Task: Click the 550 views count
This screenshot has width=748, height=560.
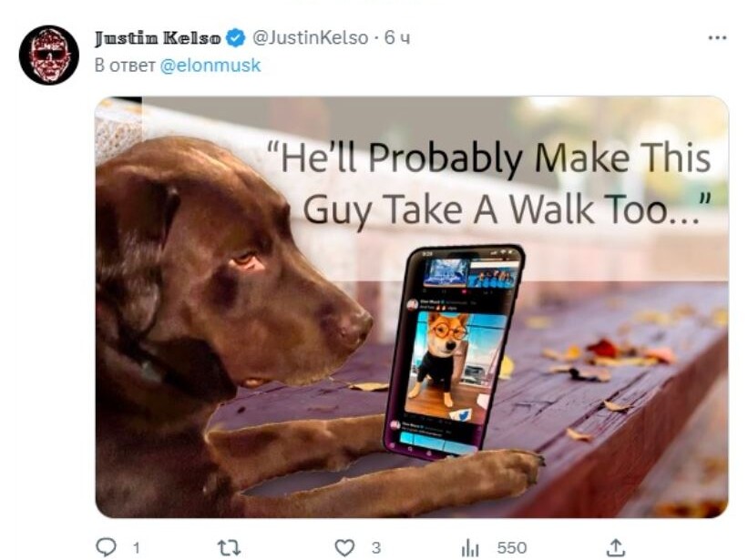Action: tap(511, 547)
